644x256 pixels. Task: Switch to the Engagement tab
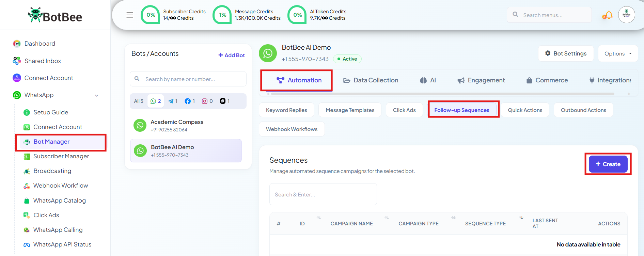coord(481,80)
